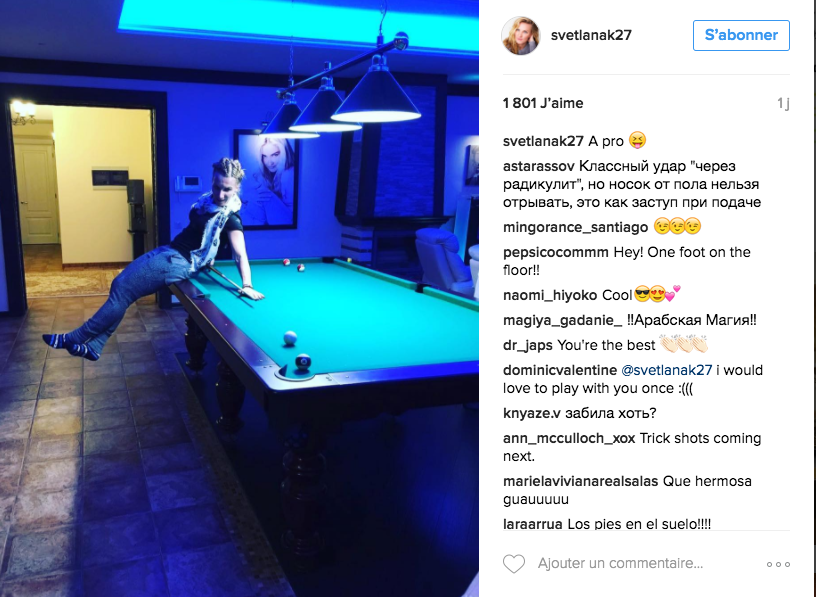This screenshot has width=816, height=597.
Task: Open svetlanak27's profile avatar picture
Action: tap(520, 35)
